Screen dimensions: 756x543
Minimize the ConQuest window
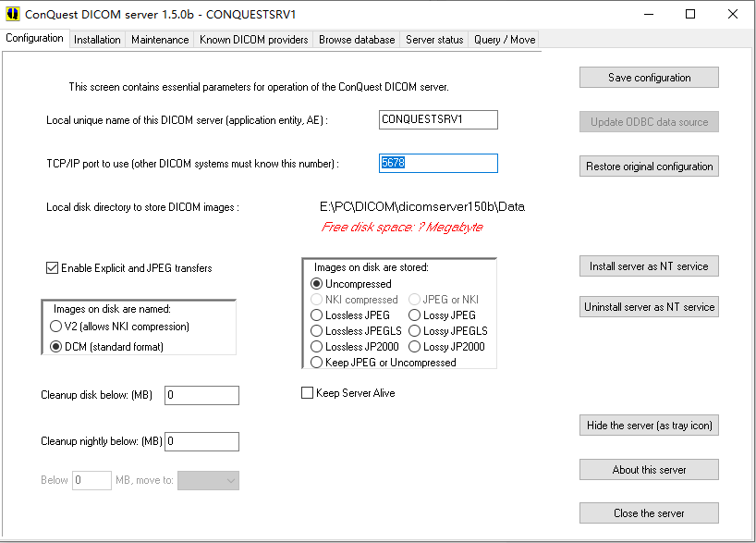[x=649, y=14]
